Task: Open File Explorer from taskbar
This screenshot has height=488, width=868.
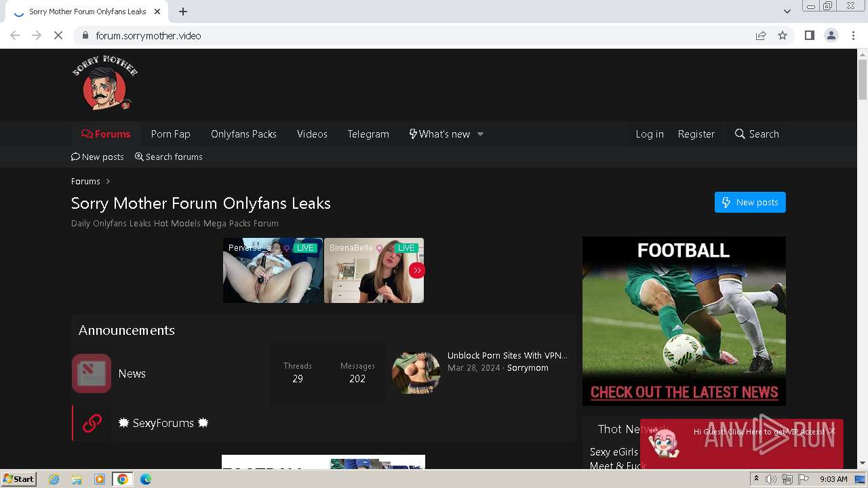Action: point(77,479)
